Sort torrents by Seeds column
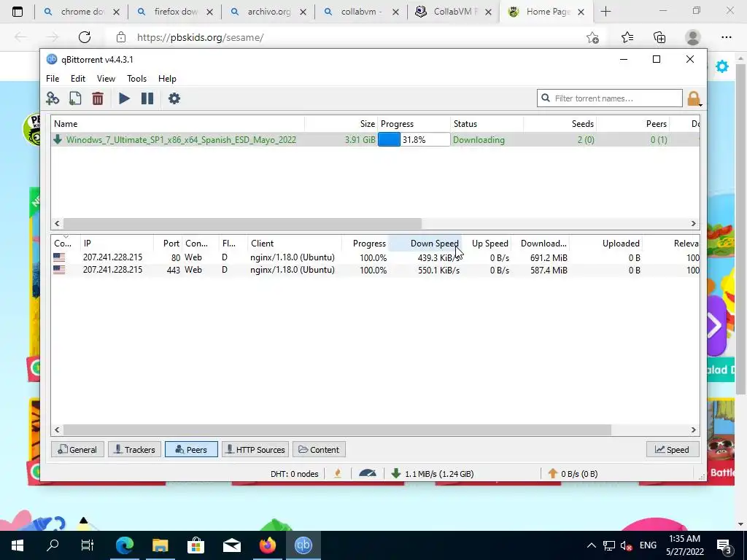 (x=560, y=124)
